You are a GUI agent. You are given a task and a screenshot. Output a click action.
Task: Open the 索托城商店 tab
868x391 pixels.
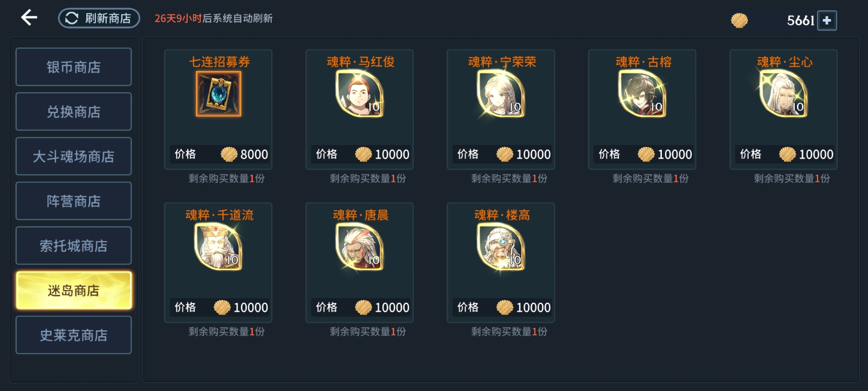click(x=74, y=245)
